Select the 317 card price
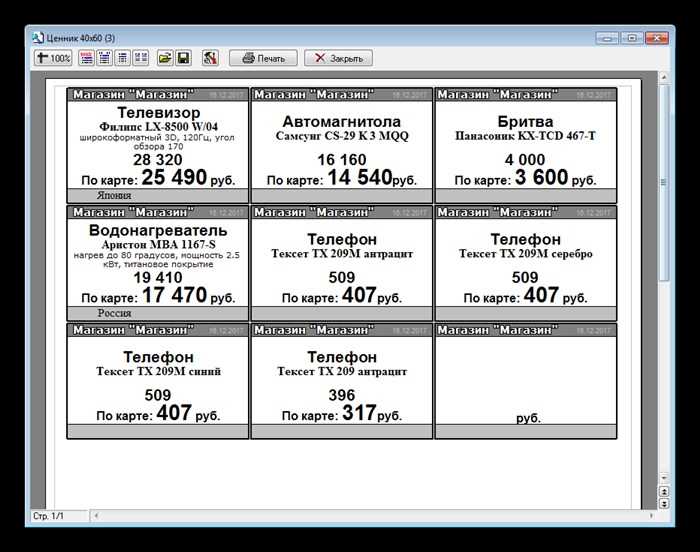 (359, 412)
